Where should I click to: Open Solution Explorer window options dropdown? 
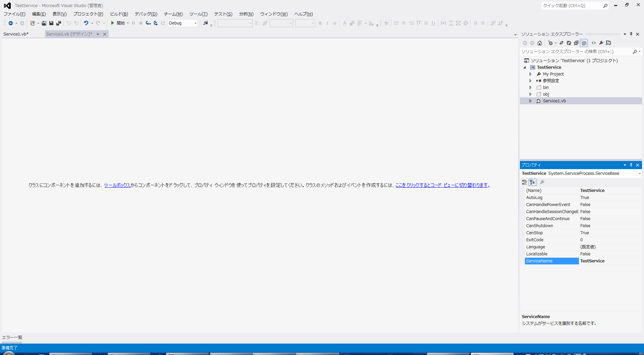click(625, 34)
